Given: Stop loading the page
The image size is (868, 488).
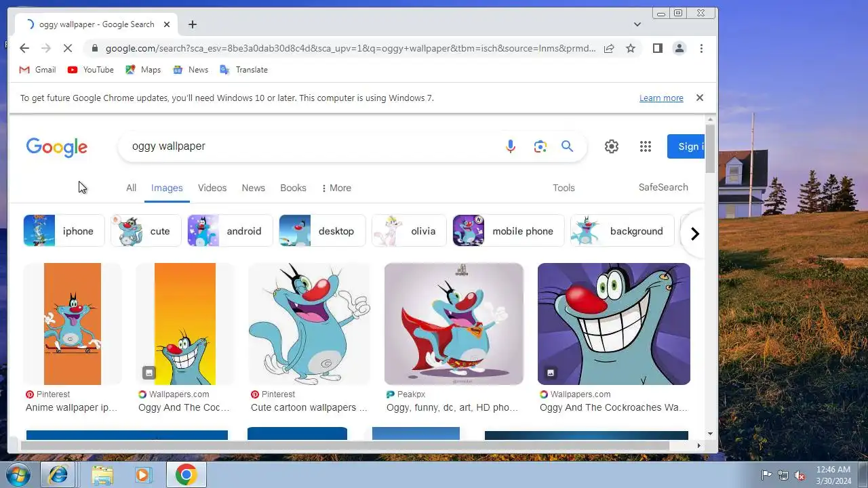Looking at the screenshot, I should 68,48.
